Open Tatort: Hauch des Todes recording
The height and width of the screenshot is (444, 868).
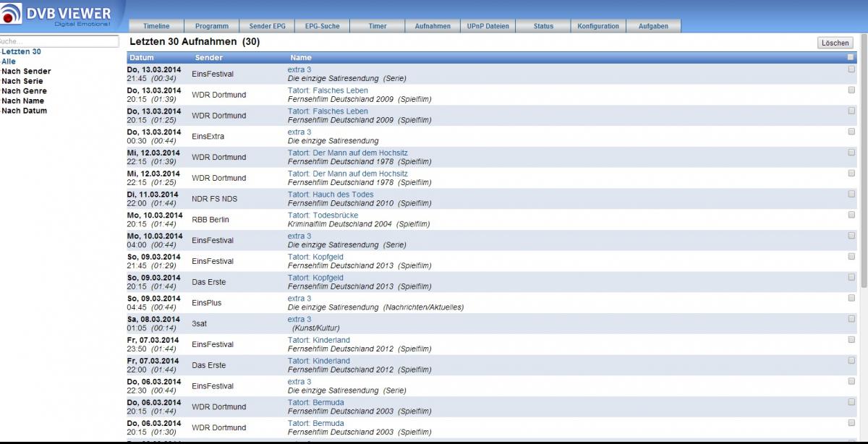click(x=331, y=195)
